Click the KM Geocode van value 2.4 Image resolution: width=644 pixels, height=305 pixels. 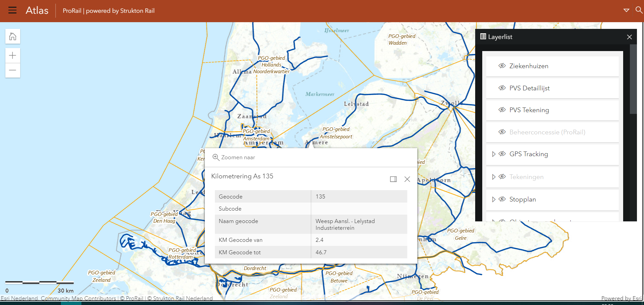click(319, 240)
